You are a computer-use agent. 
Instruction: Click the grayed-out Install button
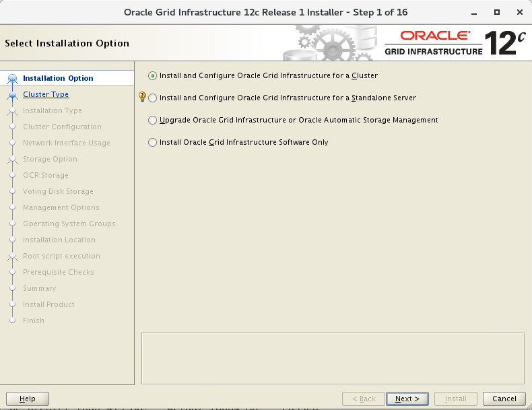[x=456, y=399]
